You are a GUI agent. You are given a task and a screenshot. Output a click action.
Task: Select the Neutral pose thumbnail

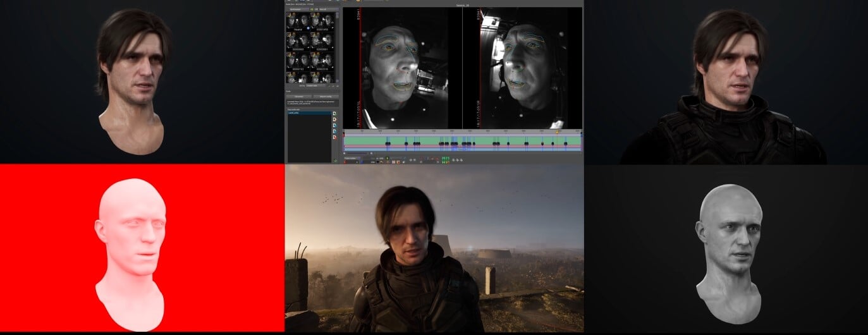click(x=299, y=21)
